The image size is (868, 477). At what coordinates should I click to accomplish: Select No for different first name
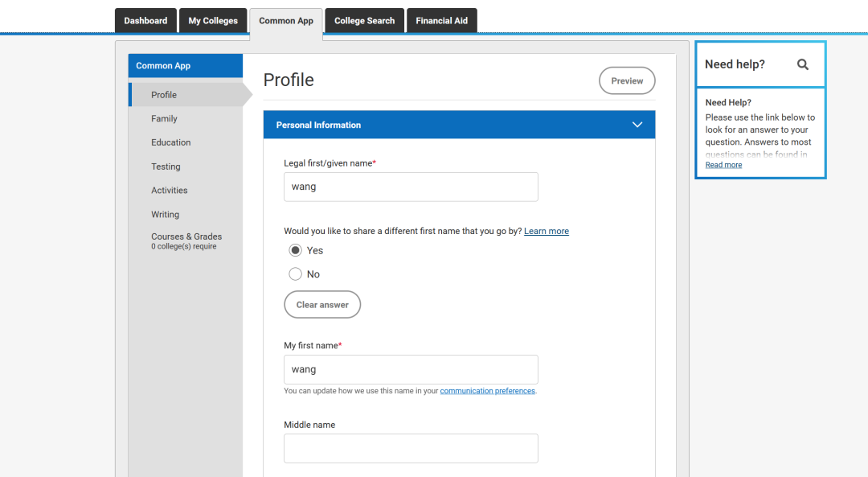coord(295,274)
